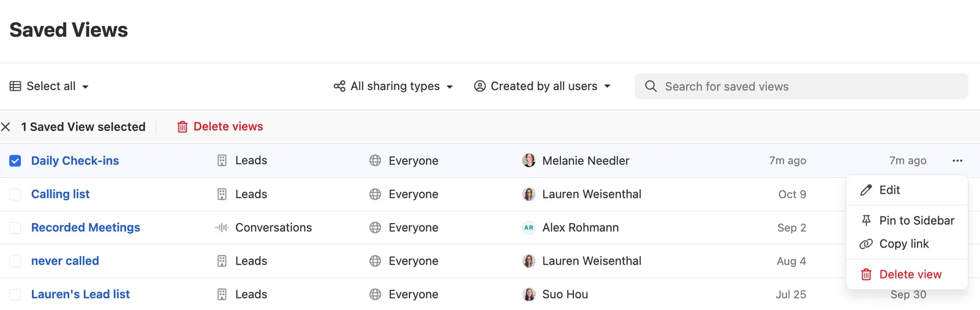Click Lauren Weisenthal's avatar in never called row
Screen dimensions: 980x310
pyautogui.click(x=529, y=261)
